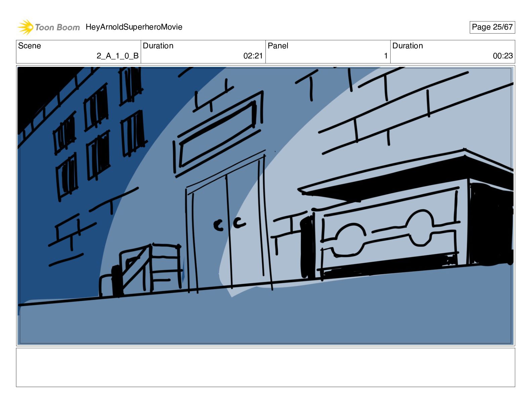The height and width of the screenshot is (411, 532).
Task: Click the Toon Boom logo
Action: [49, 27]
